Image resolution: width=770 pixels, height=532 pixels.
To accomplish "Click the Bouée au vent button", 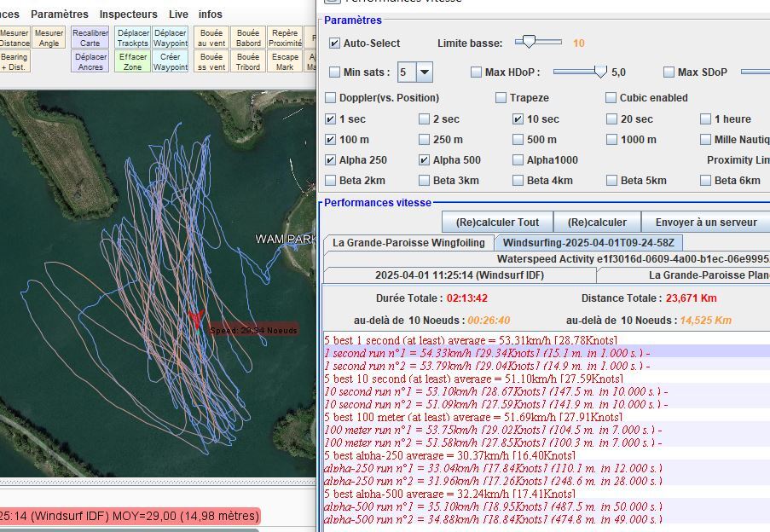I will pyautogui.click(x=212, y=38).
